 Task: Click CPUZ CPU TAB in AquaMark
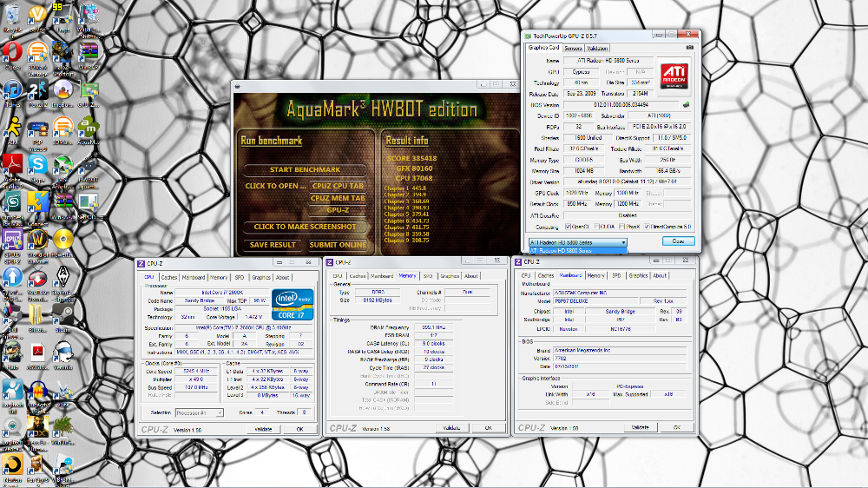point(338,186)
